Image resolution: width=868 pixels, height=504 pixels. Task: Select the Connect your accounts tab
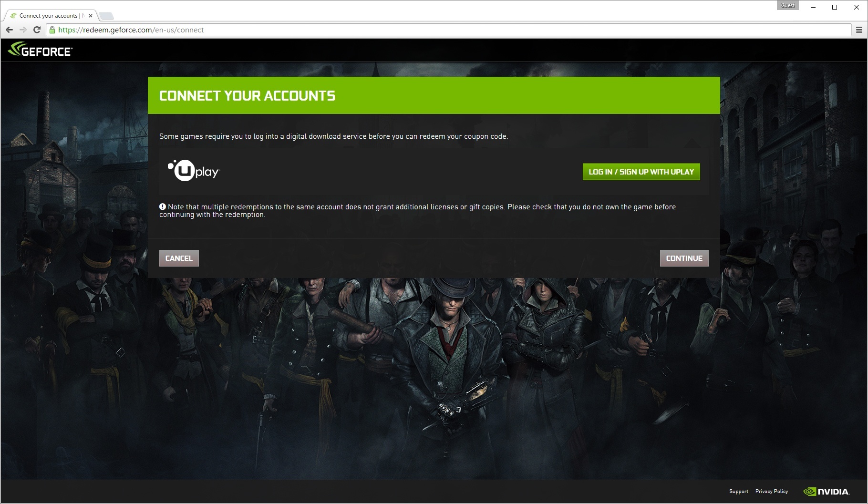coord(50,16)
